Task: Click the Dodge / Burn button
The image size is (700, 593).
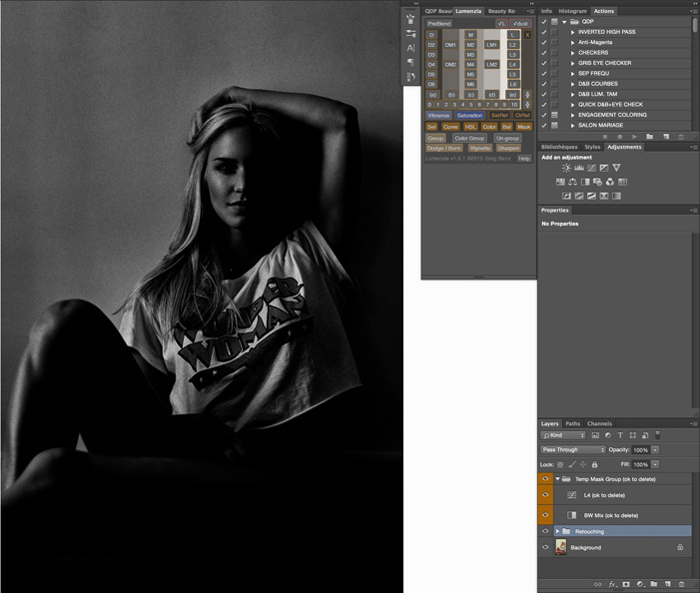Action: pyautogui.click(x=443, y=148)
